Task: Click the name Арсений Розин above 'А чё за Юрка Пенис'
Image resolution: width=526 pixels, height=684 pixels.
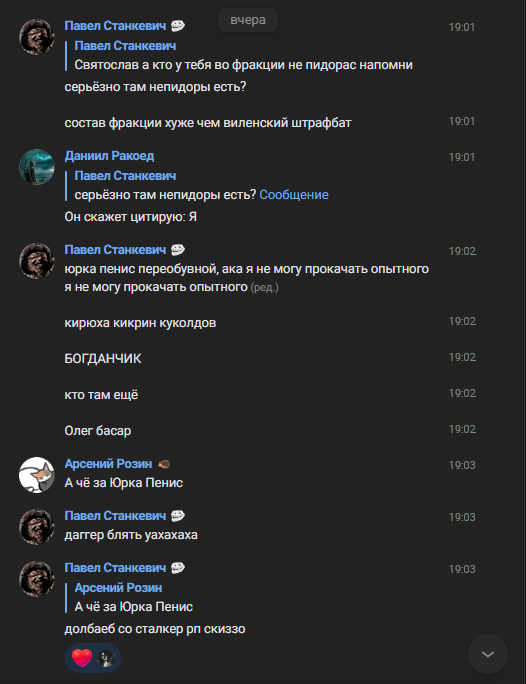Action: point(108,463)
